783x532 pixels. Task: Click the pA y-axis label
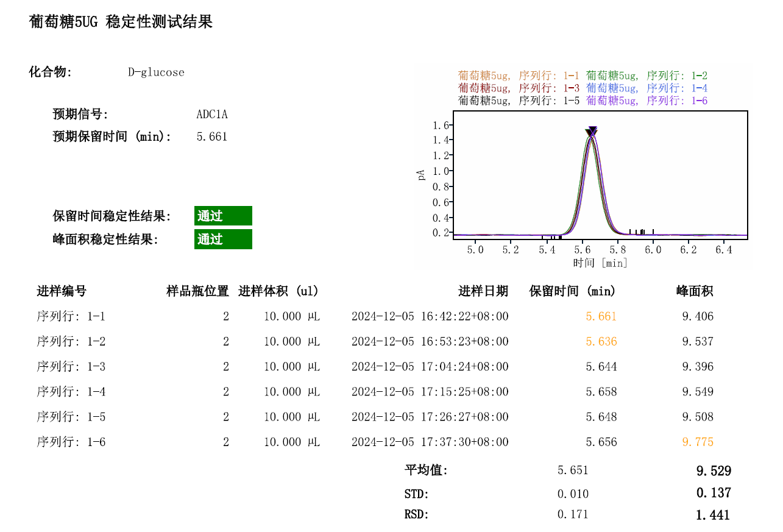420,175
